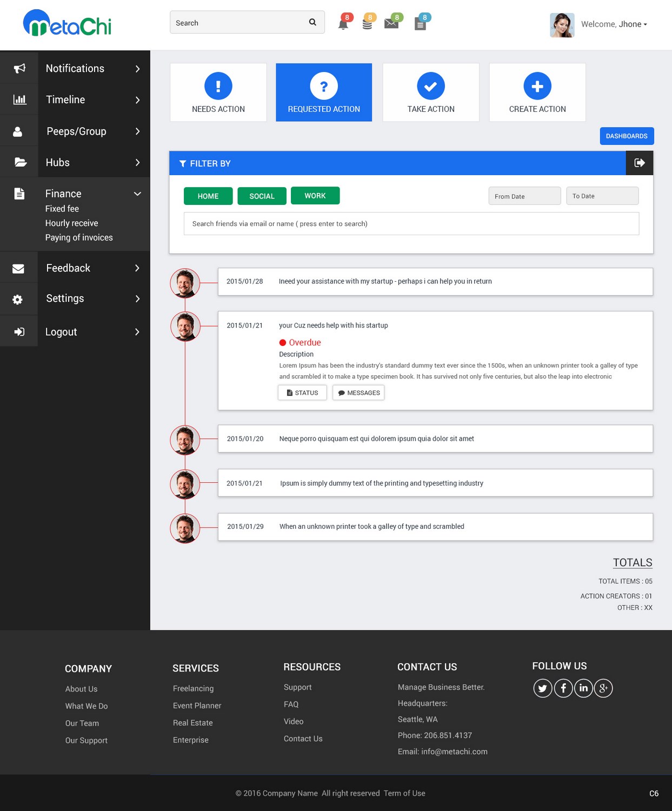
Task: Open Google Plus social icon in footer
Action: pos(603,688)
